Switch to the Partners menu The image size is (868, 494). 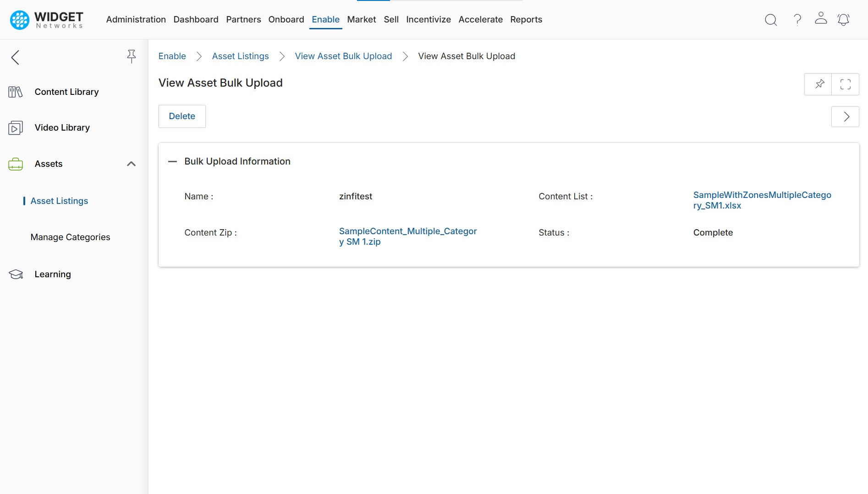(243, 20)
